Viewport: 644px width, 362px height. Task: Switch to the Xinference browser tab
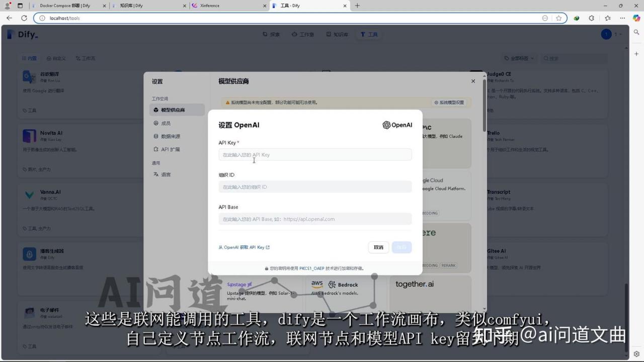229,6
